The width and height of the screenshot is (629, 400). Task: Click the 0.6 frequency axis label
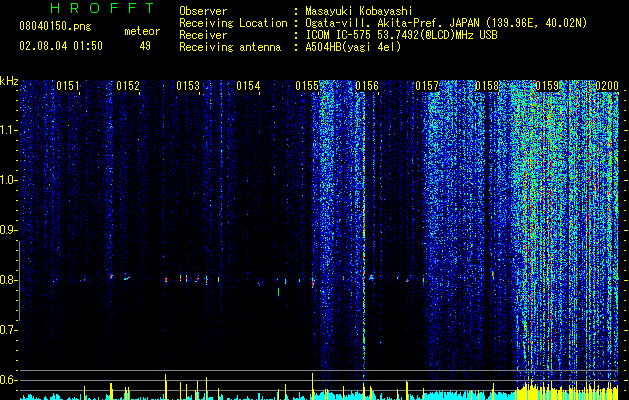(8, 380)
